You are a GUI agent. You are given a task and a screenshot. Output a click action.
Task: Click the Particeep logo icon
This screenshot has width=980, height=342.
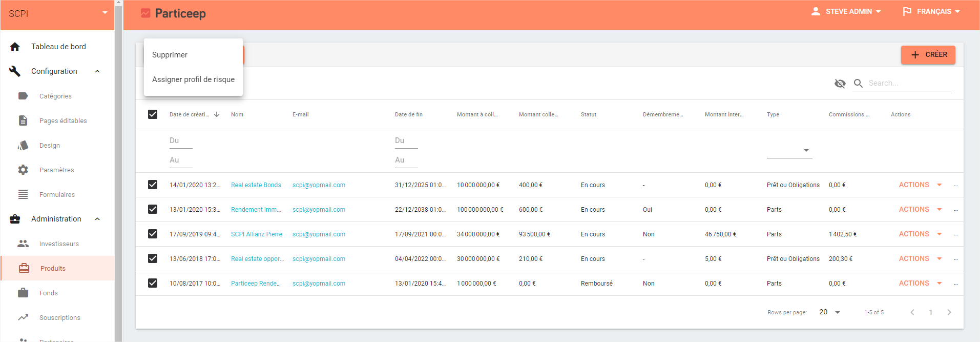point(145,13)
